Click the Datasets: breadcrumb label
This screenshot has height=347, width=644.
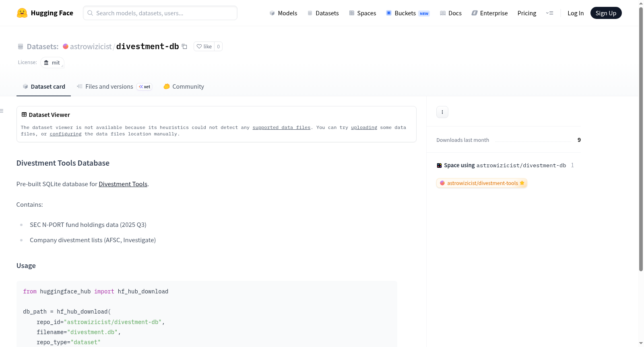point(43,46)
